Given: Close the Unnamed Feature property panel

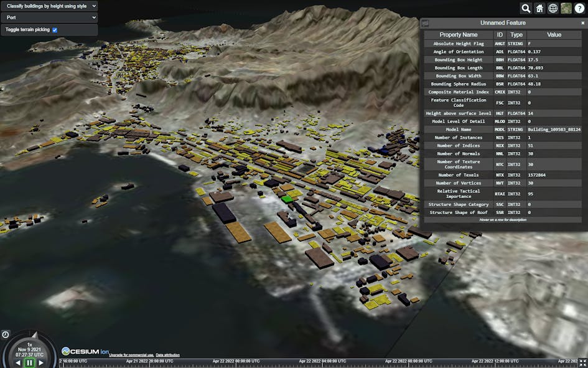Looking at the screenshot, I should [x=582, y=22].
